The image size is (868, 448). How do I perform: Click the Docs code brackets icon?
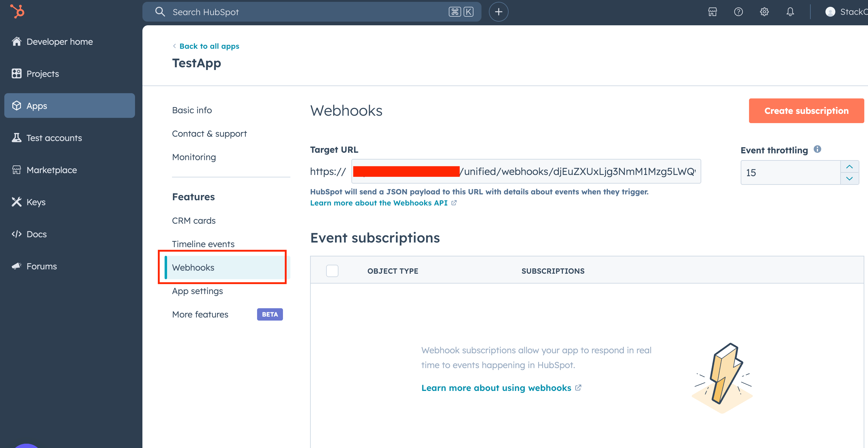17,234
